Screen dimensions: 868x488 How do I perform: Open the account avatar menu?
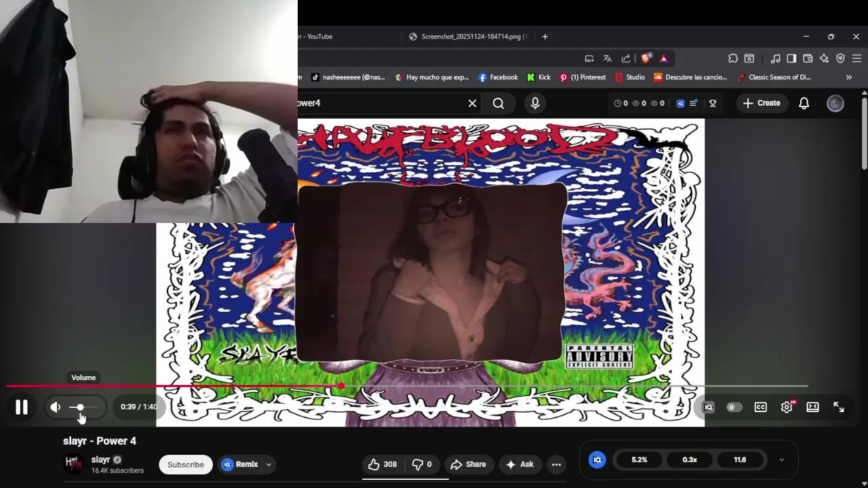click(835, 103)
